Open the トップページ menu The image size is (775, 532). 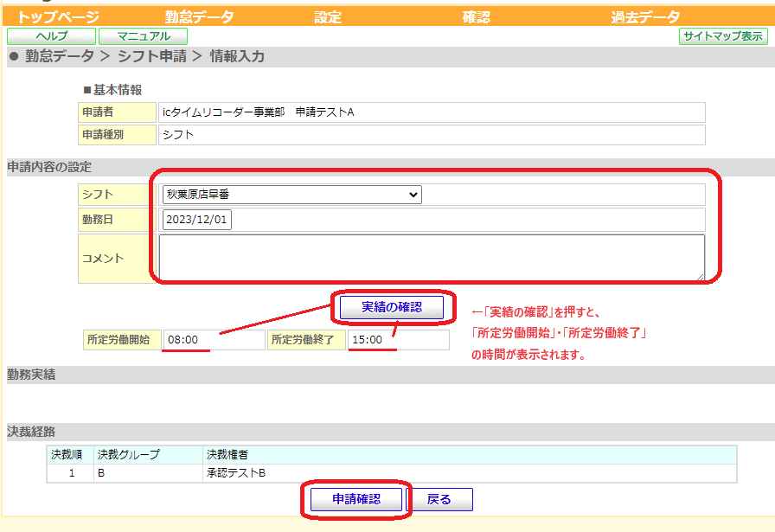click(x=58, y=16)
